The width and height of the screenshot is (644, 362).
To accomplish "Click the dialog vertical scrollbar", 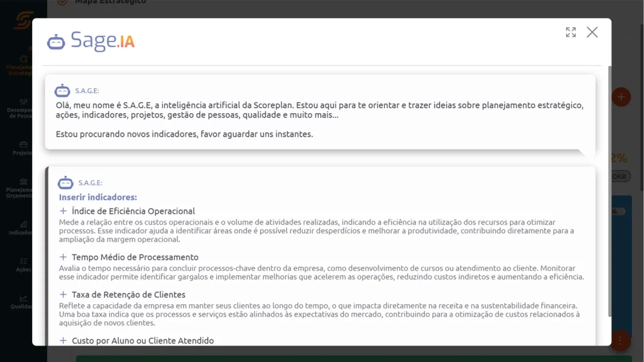I will click(x=609, y=191).
